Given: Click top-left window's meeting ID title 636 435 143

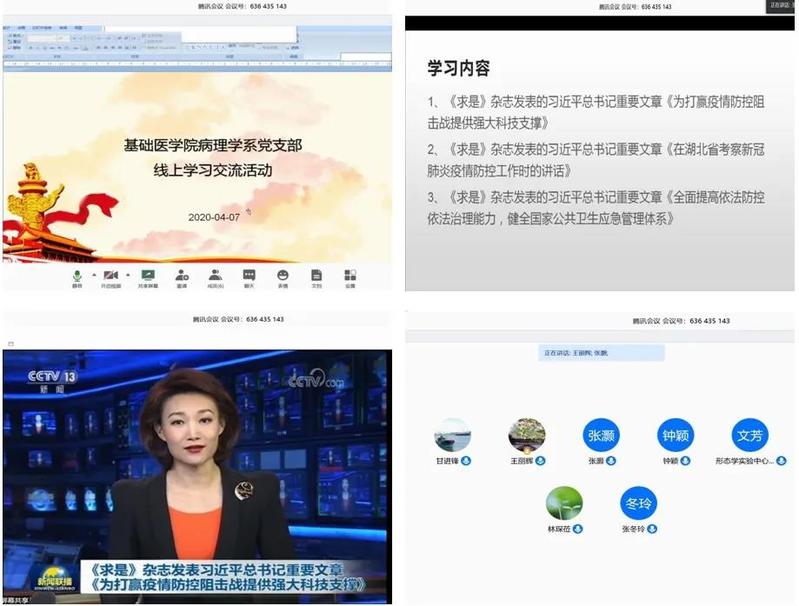Looking at the screenshot, I should (242, 7).
